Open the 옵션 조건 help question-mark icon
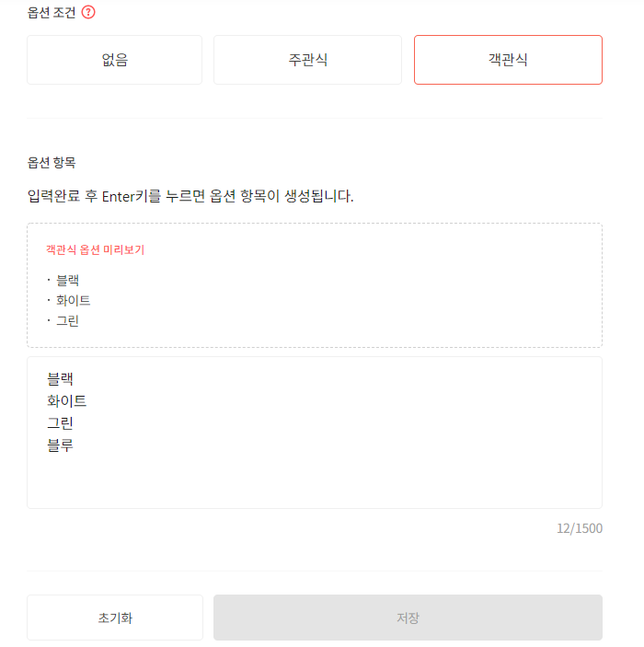644x647 pixels. click(x=88, y=12)
